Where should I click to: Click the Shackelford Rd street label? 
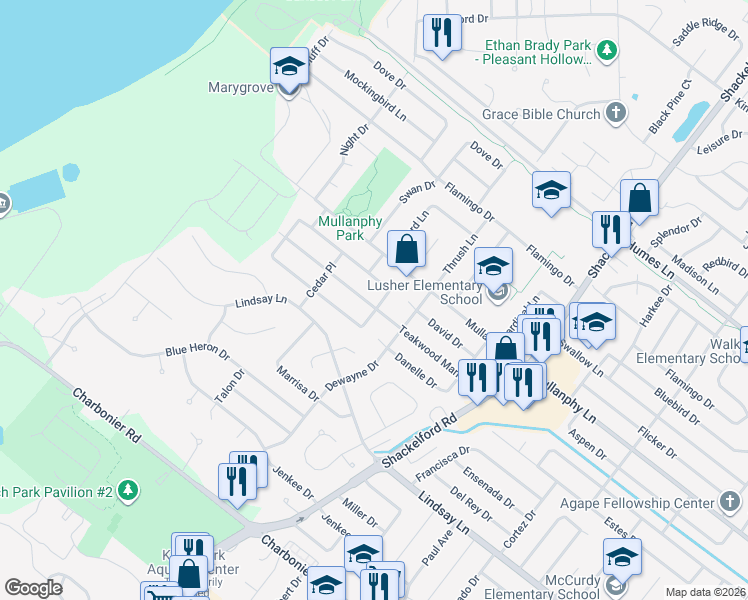pyautogui.click(x=417, y=435)
